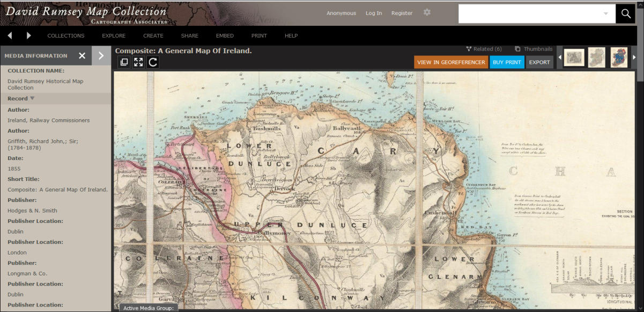644x312 pixels.
Task: Open the Collections menu
Action: 66,36
